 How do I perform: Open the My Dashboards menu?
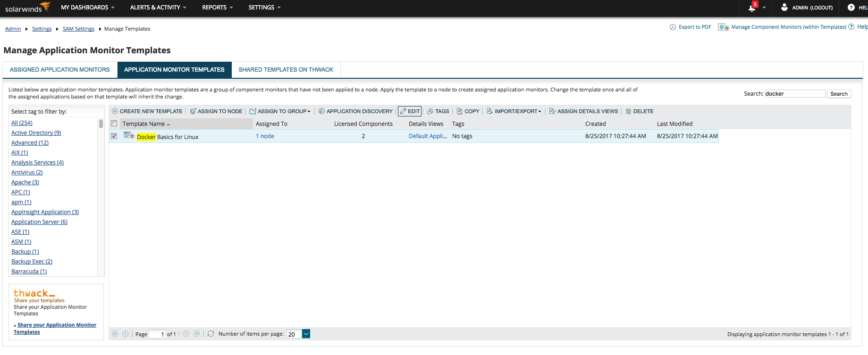point(88,8)
